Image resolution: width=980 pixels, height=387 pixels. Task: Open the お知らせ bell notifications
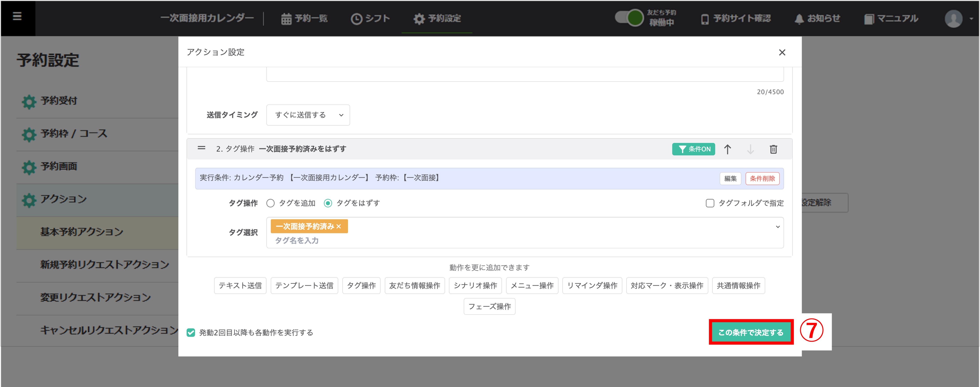[x=817, y=18]
